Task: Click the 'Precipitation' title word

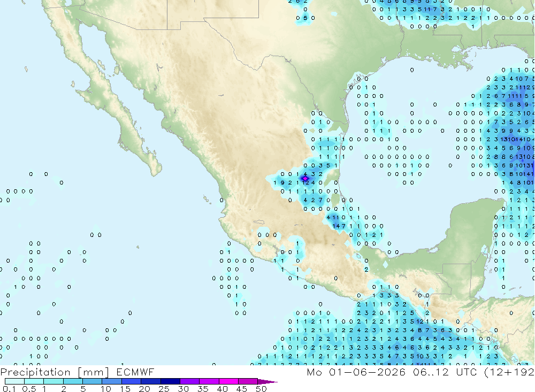Action: click(x=35, y=372)
